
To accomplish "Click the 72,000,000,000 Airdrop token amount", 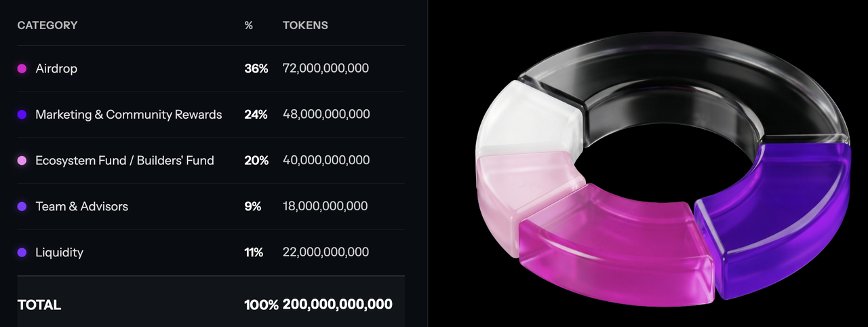I will click(x=325, y=69).
